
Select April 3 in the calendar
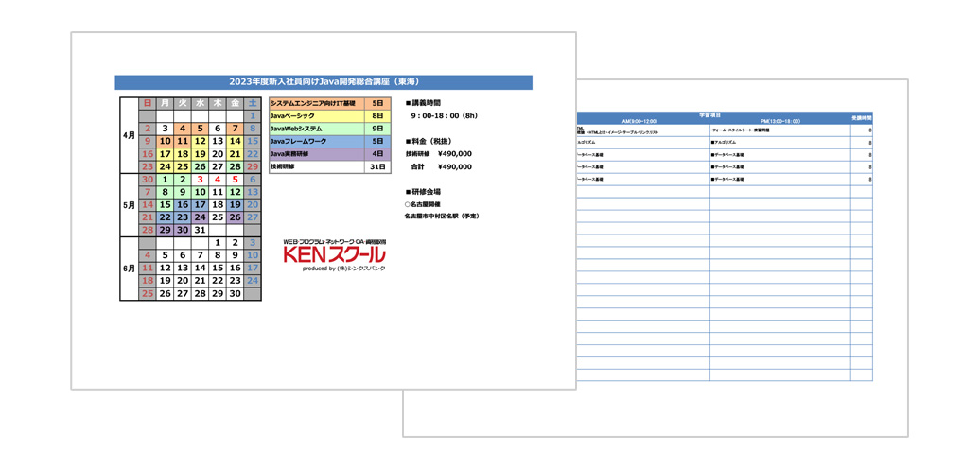[x=165, y=129]
